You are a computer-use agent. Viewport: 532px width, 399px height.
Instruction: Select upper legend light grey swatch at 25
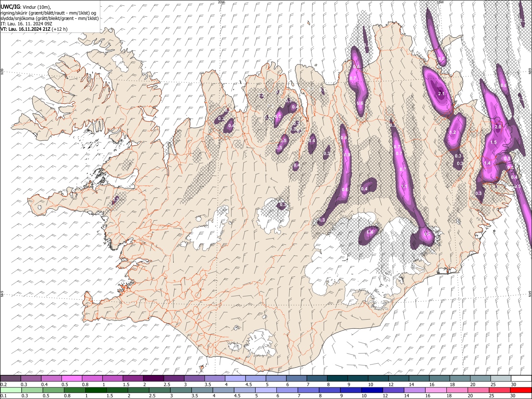[501, 379]
